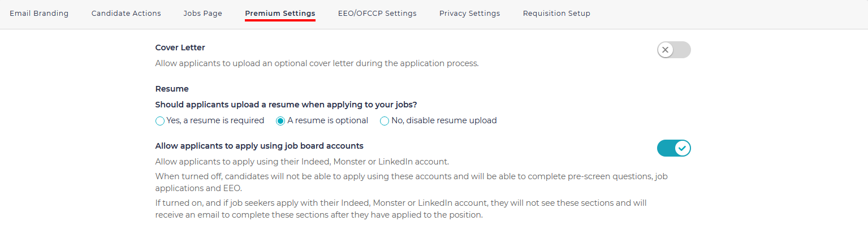Open the EEO/OFCCP Settings tab
Image resolution: width=868 pixels, height=251 pixels.
point(377,14)
